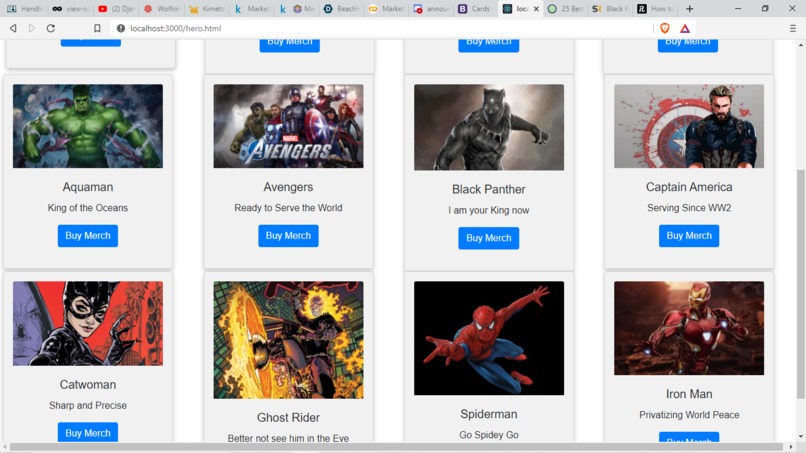Switch to the Wolfram tab
806x453 pixels.
pyautogui.click(x=161, y=9)
